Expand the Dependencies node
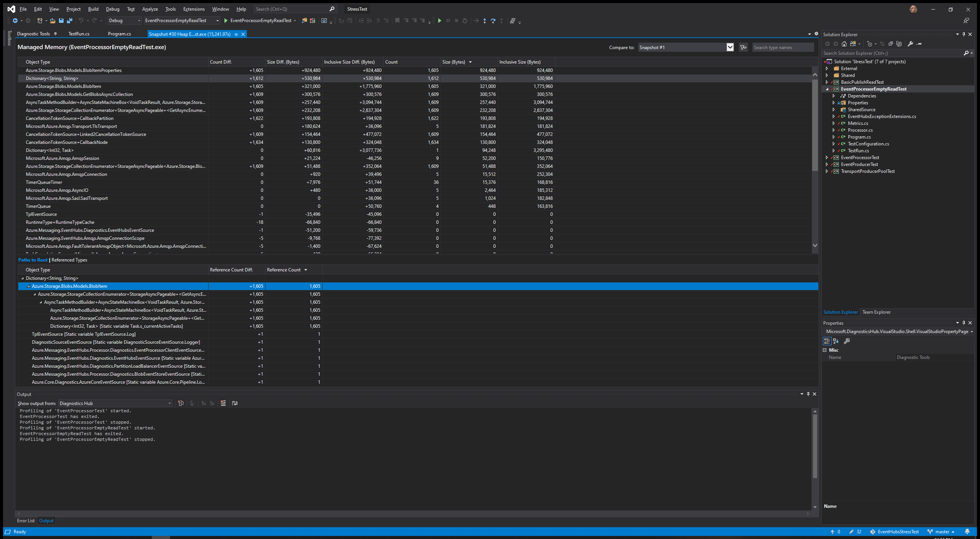The height and width of the screenshot is (539, 980). pyautogui.click(x=834, y=96)
